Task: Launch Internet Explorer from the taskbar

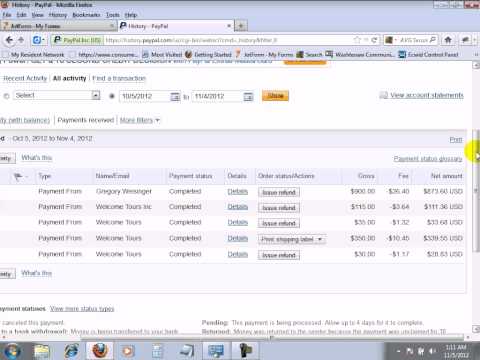Action: click(71, 351)
